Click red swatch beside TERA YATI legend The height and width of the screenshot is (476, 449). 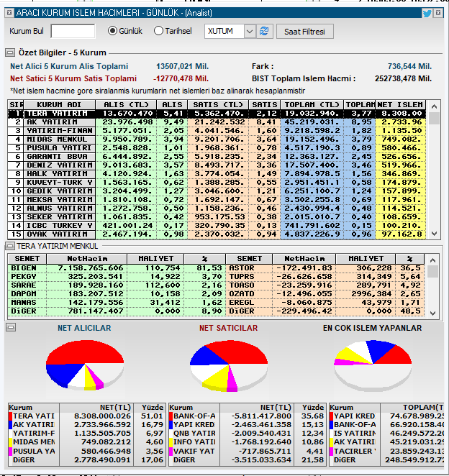click(x=11, y=416)
